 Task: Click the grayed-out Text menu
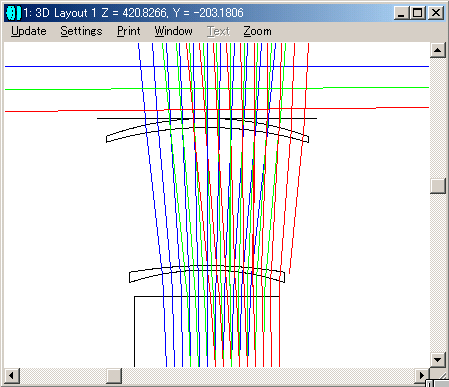218,31
